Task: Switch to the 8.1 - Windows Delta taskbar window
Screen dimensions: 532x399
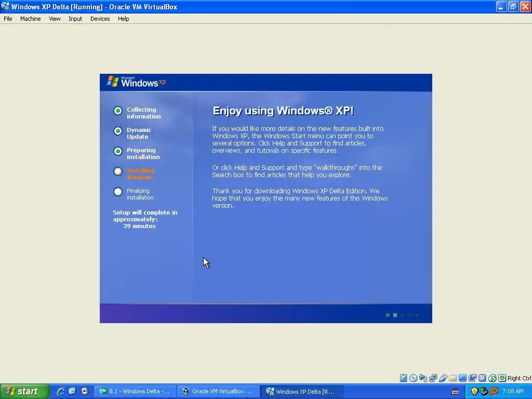Action: 135,391
